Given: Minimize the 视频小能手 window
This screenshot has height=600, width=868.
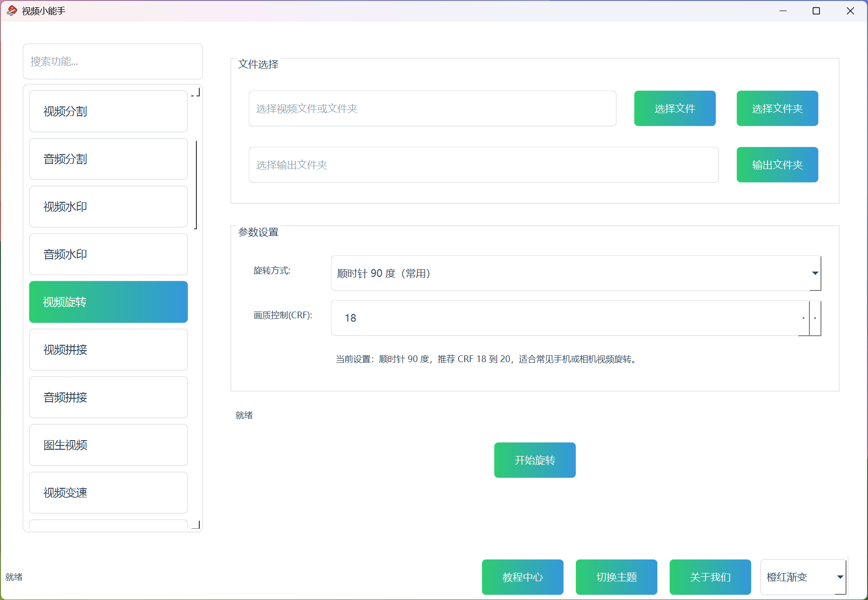Looking at the screenshot, I should click(783, 11).
